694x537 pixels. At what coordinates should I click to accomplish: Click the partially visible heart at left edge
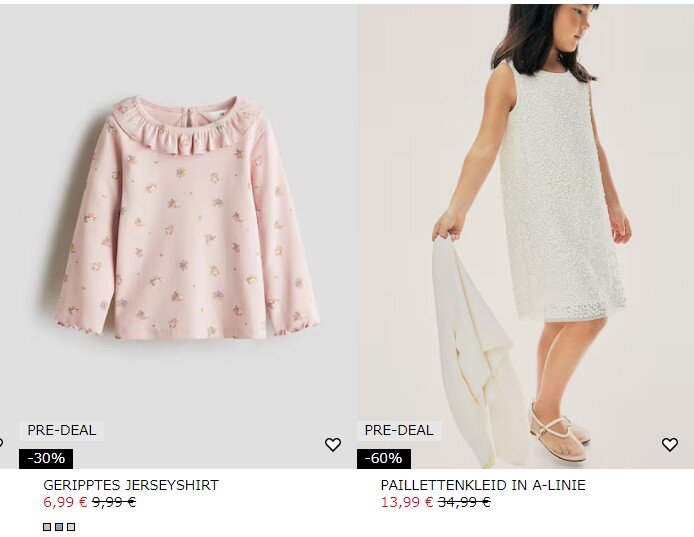[1, 442]
